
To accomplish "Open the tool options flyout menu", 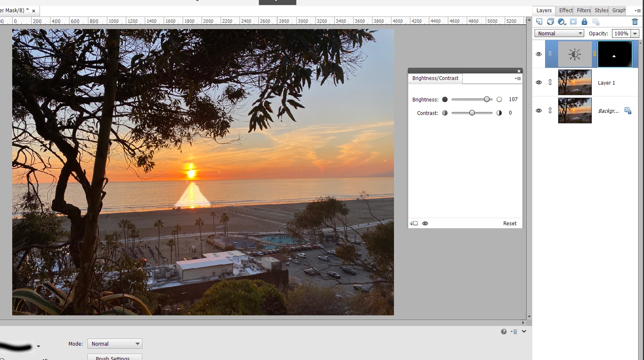I will click(x=514, y=332).
